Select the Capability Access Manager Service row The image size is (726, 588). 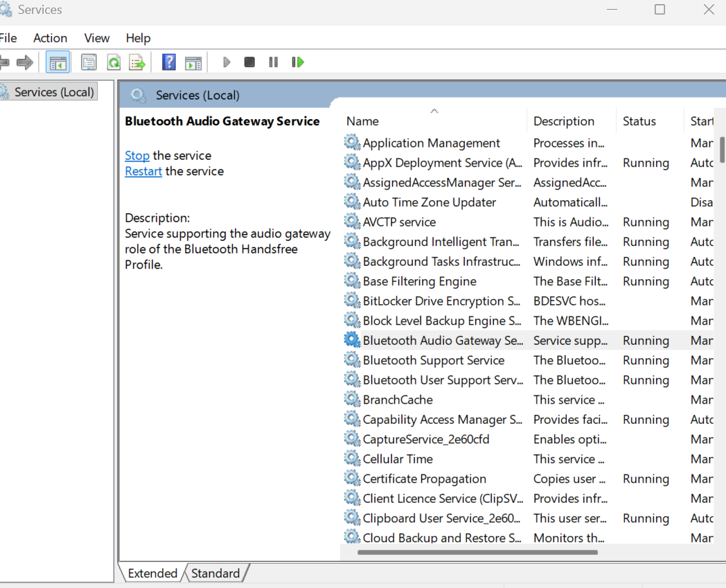pyautogui.click(x=529, y=420)
